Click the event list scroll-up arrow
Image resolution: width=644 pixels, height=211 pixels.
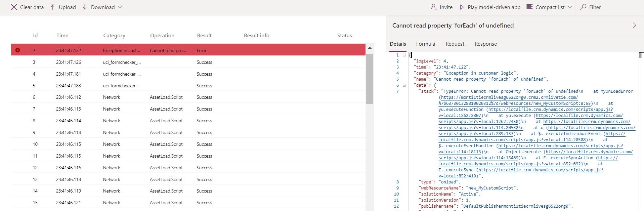(370, 48)
